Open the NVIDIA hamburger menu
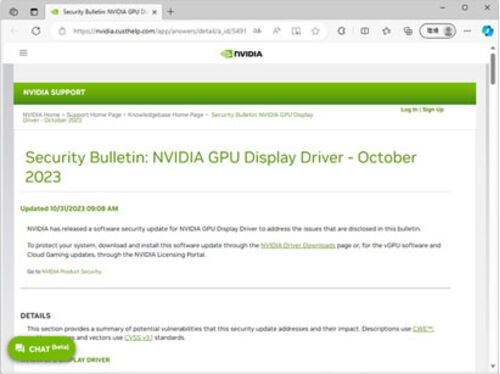This screenshot has width=500, height=374. tap(23, 53)
